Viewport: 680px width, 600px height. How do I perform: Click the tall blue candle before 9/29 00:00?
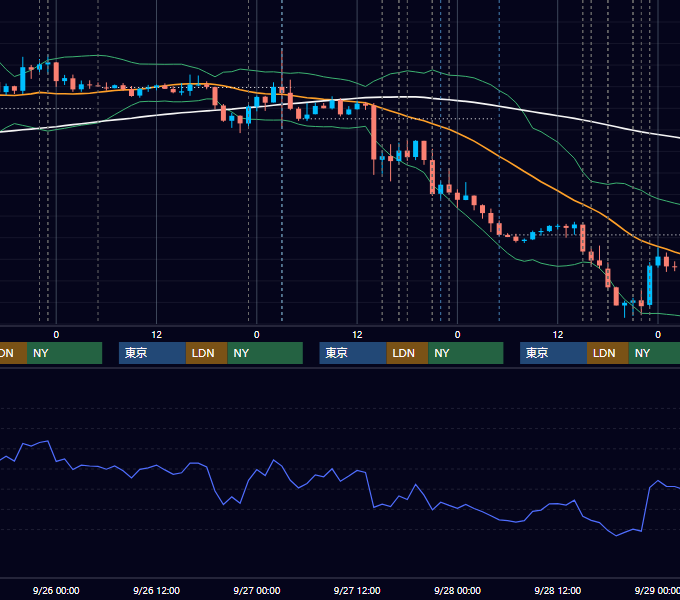[x=650, y=285]
